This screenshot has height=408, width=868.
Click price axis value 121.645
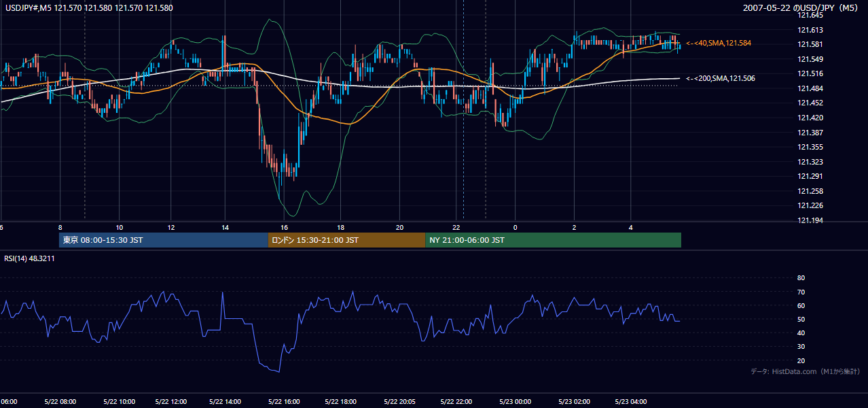(811, 15)
